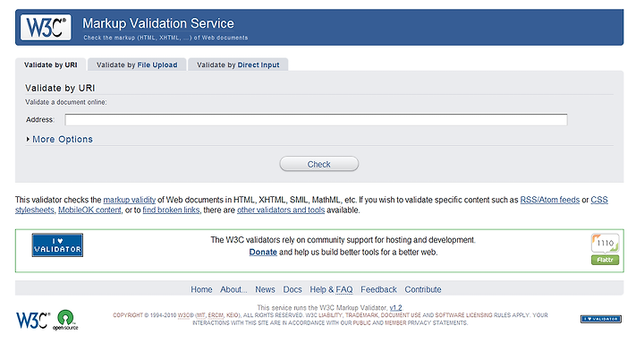The height and width of the screenshot is (343, 644).
Task: Open Contribute in footer navigation
Action: coord(423,289)
